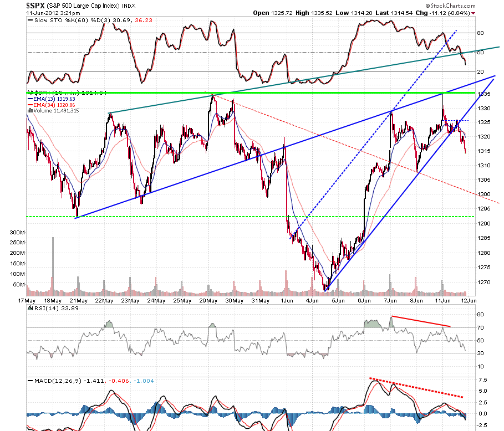Click the blue -1.004 MACD histogram value
Screen dimensions: 504x431
click(144, 381)
